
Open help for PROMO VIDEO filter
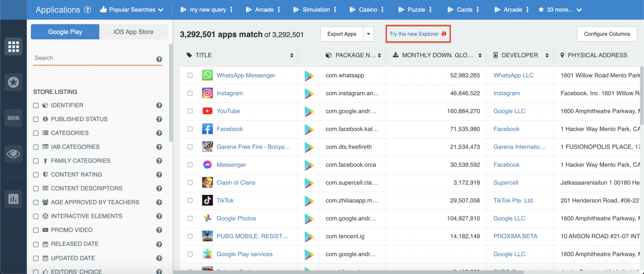click(159, 230)
